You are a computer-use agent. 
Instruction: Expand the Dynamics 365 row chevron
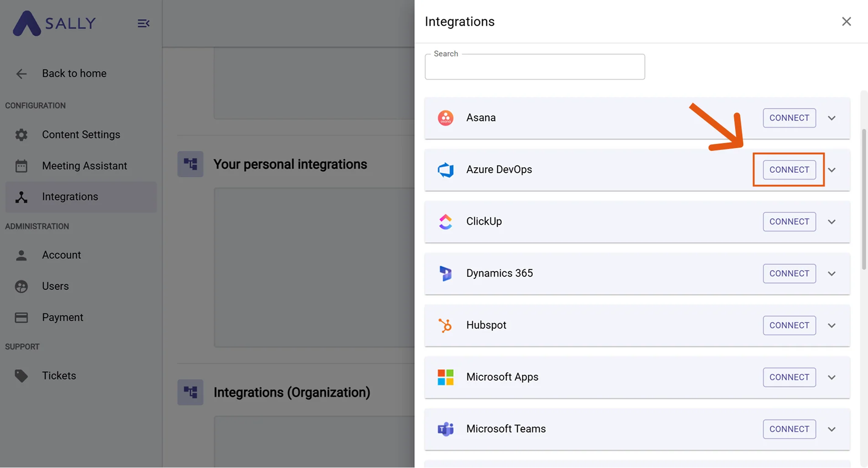point(832,274)
